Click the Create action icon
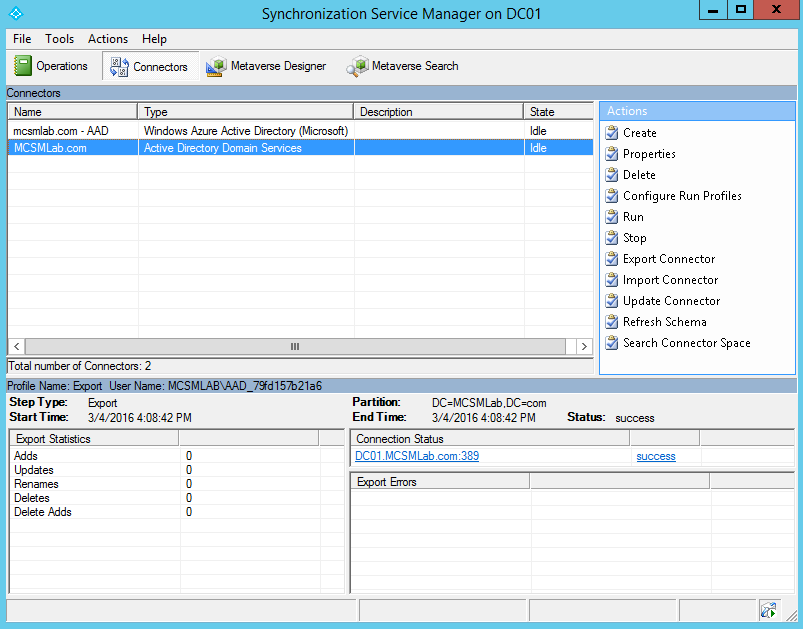The width and height of the screenshot is (803, 629). point(611,133)
